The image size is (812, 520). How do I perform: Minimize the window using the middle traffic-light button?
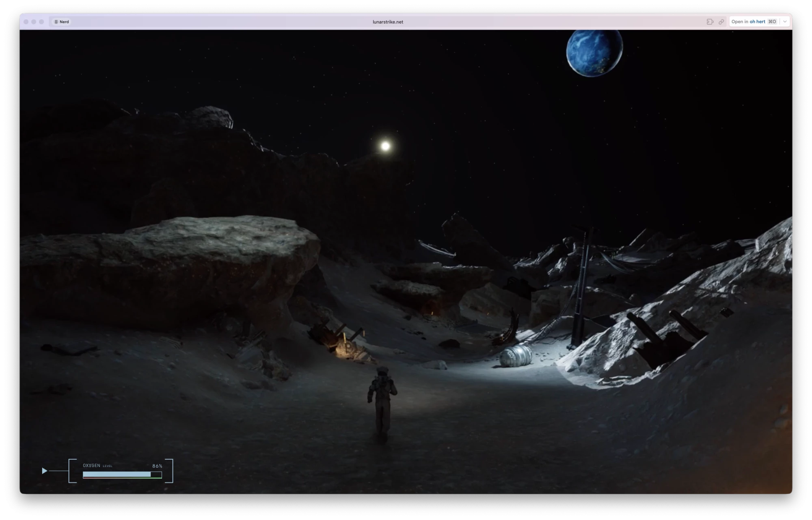tap(34, 22)
